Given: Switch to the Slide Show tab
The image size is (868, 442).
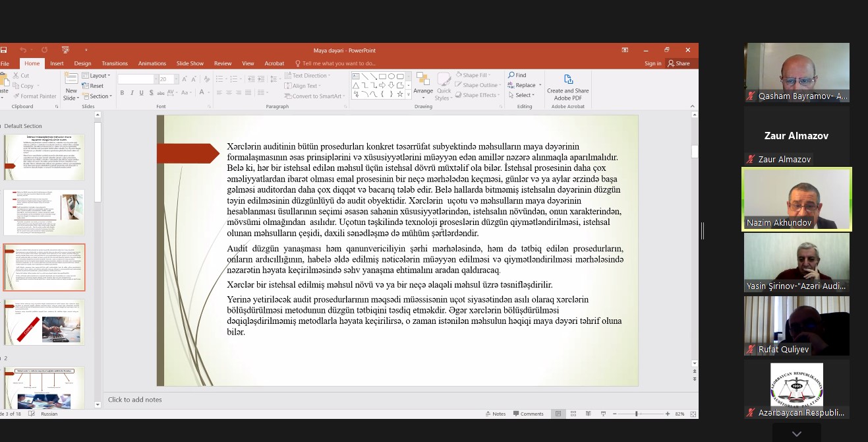Looking at the screenshot, I should pyautogui.click(x=190, y=63).
